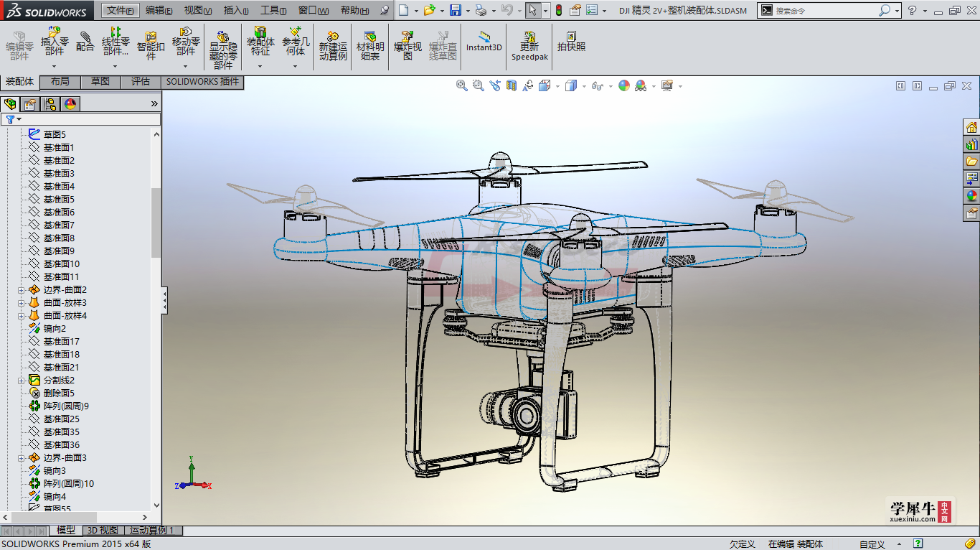
Task: Open Design Library icon in task pane
Action: pyautogui.click(x=971, y=144)
